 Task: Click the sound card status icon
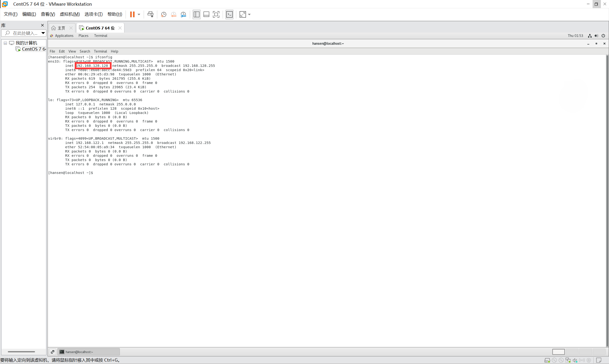pos(575,360)
